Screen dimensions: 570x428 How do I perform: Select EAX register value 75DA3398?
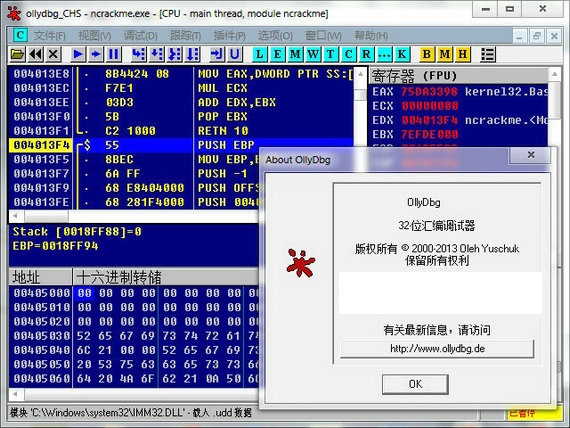(429, 92)
